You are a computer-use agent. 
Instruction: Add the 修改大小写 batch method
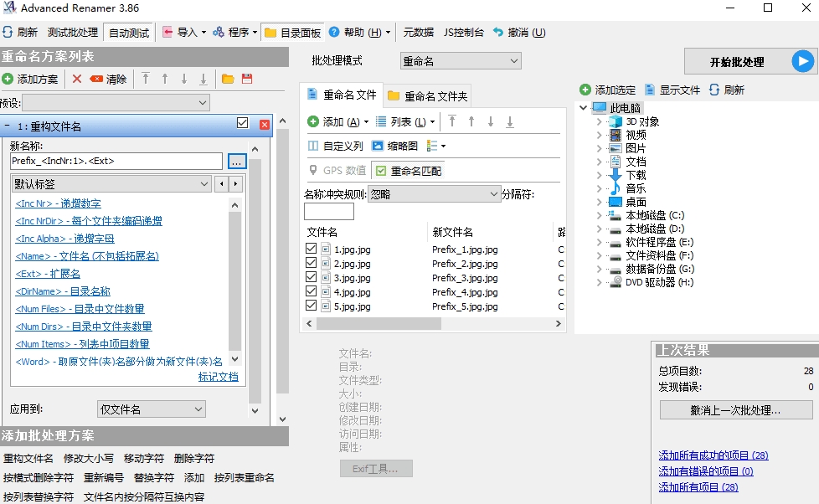click(x=88, y=458)
